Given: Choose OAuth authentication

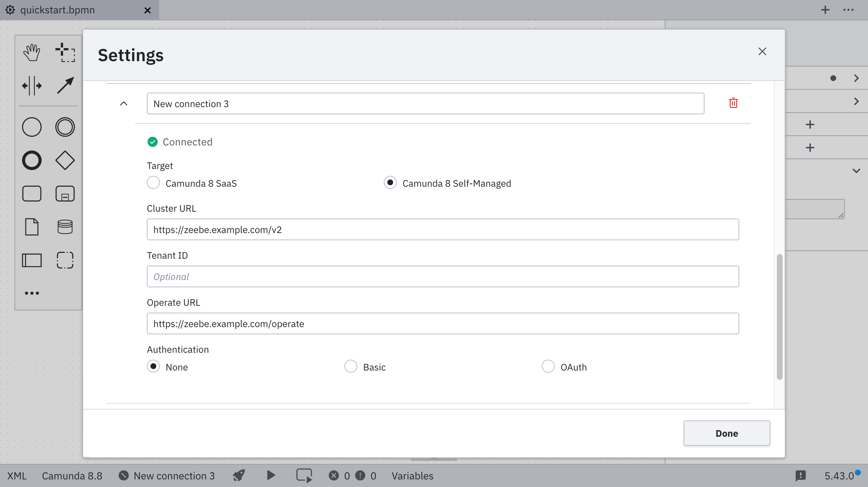Looking at the screenshot, I should (548, 367).
